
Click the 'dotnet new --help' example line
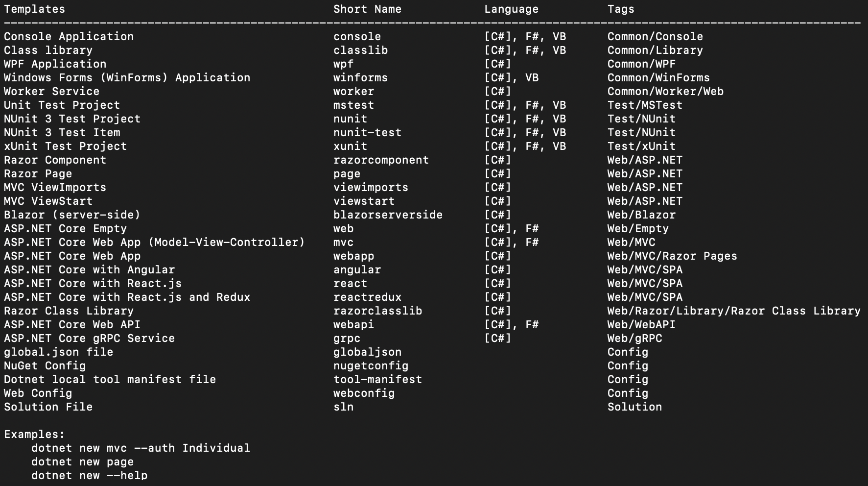pyautogui.click(x=89, y=476)
